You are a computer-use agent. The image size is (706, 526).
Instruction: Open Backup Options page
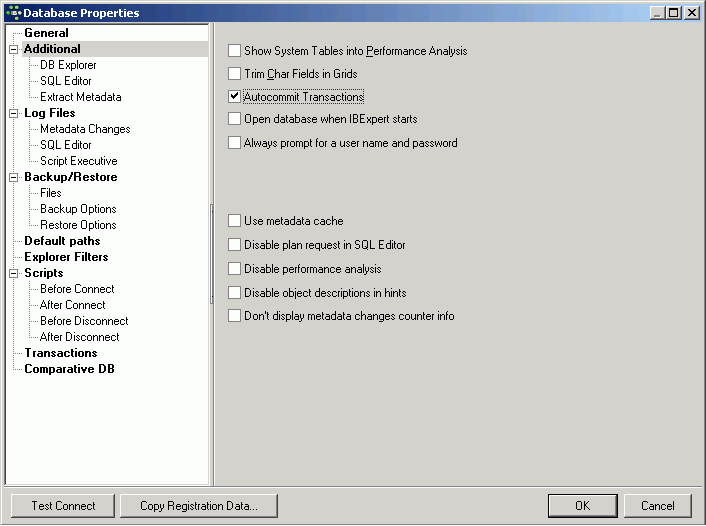(78, 209)
